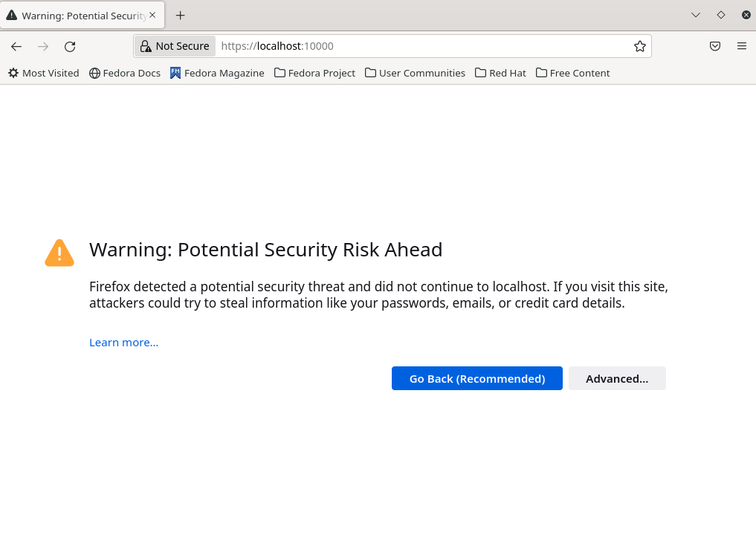756x541 pixels.
Task: Click the Not Secure lock indicator
Action: coord(175,46)
